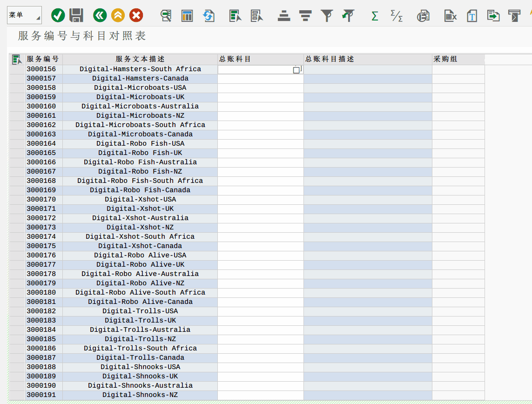532x404 pixels.
Task: Click 'Digital-Robo Fish-South Africa' cell
Action: coord(140,181)
